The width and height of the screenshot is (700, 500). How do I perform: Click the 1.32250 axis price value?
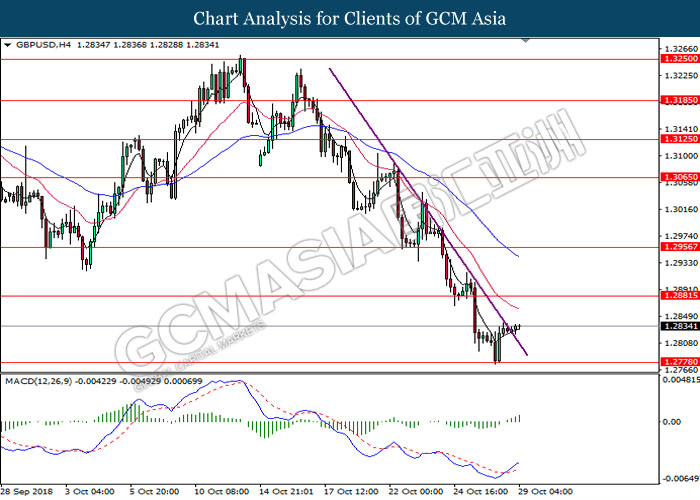pos(681,76)
